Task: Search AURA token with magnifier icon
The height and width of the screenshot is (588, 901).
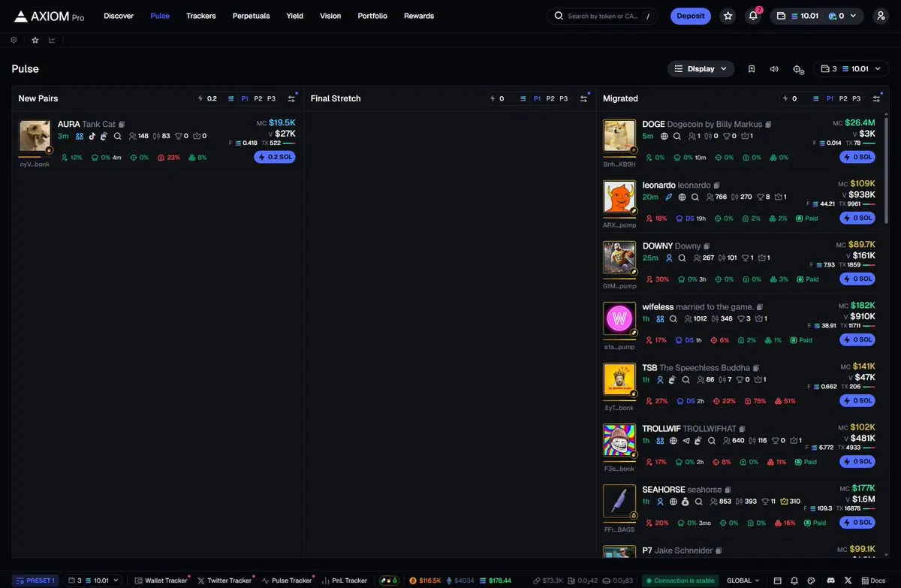Action: click(x=118, y=137)
